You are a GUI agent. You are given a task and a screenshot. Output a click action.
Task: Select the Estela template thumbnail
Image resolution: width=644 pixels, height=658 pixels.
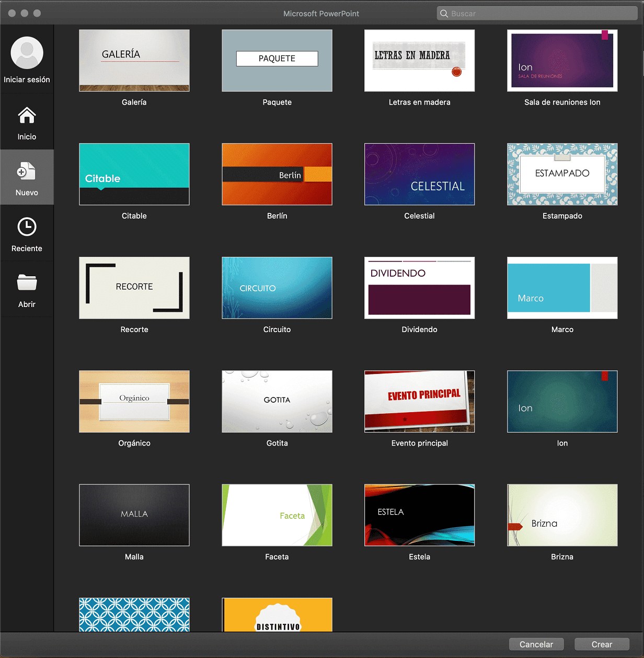[x=420, y=515]
